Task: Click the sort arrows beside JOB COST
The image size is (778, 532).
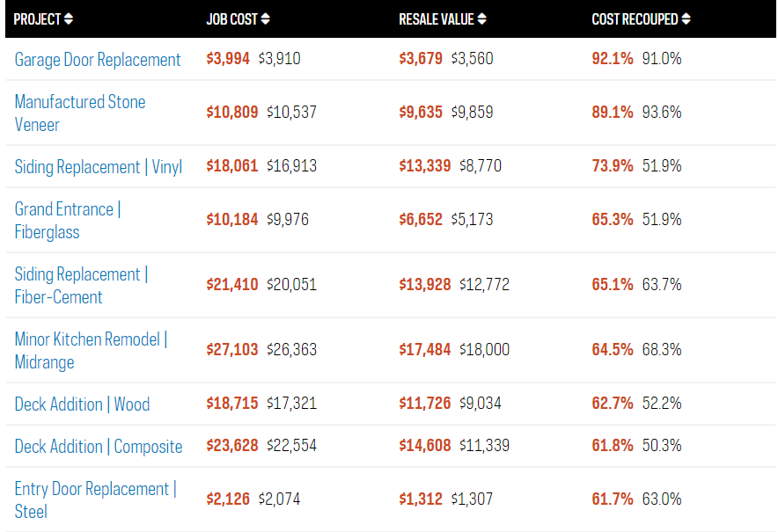Action: point(266,18)
